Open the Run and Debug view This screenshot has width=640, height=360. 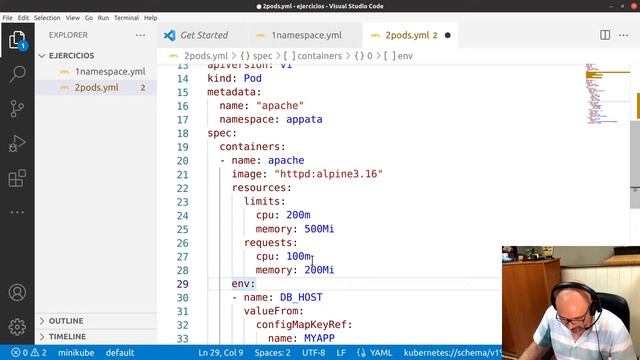[17, 143]
